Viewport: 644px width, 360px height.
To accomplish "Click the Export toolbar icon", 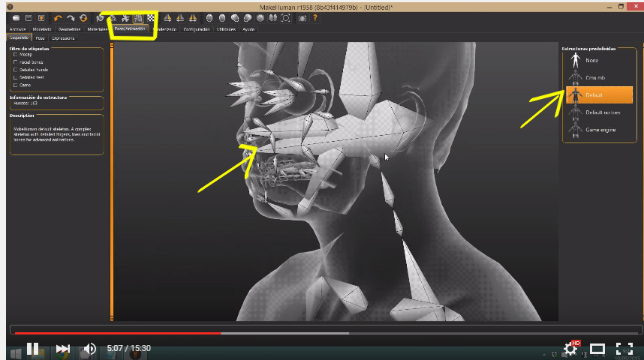I will click(41, 18).
